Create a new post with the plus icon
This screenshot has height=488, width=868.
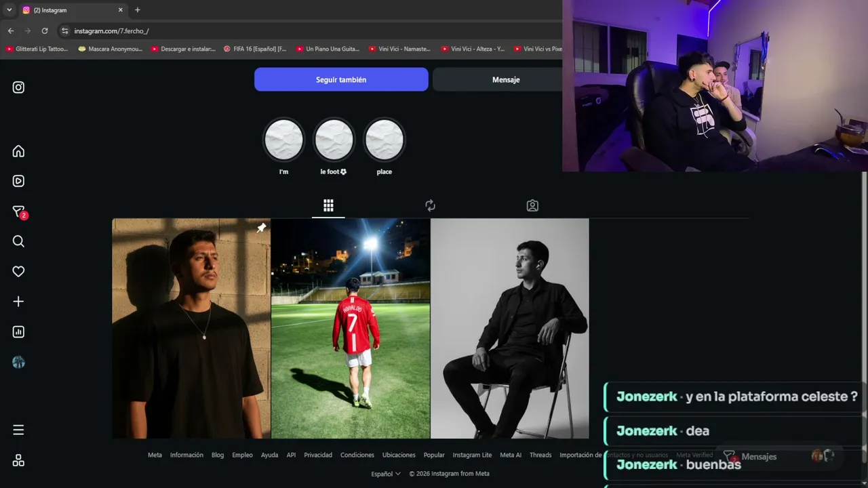(18, 302)
